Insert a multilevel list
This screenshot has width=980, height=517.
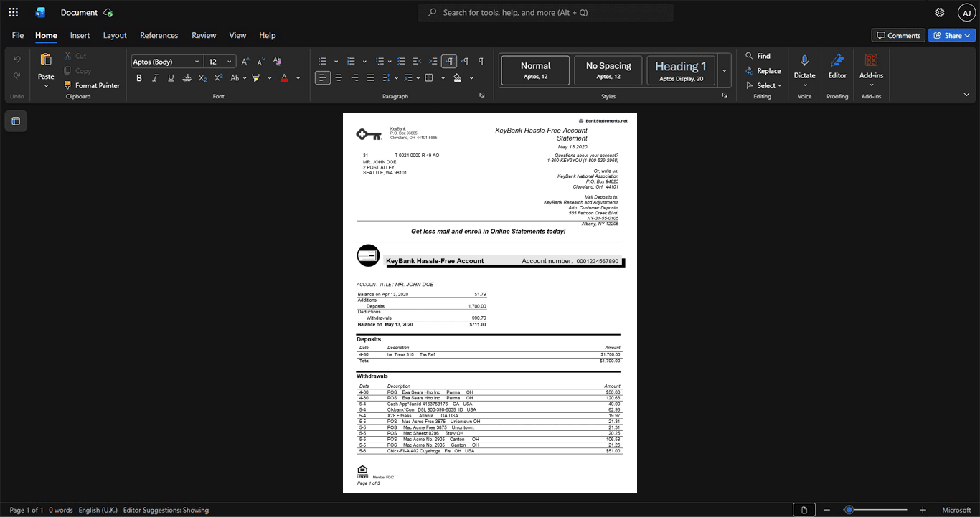pyautogui.click(x=380, y=62)
